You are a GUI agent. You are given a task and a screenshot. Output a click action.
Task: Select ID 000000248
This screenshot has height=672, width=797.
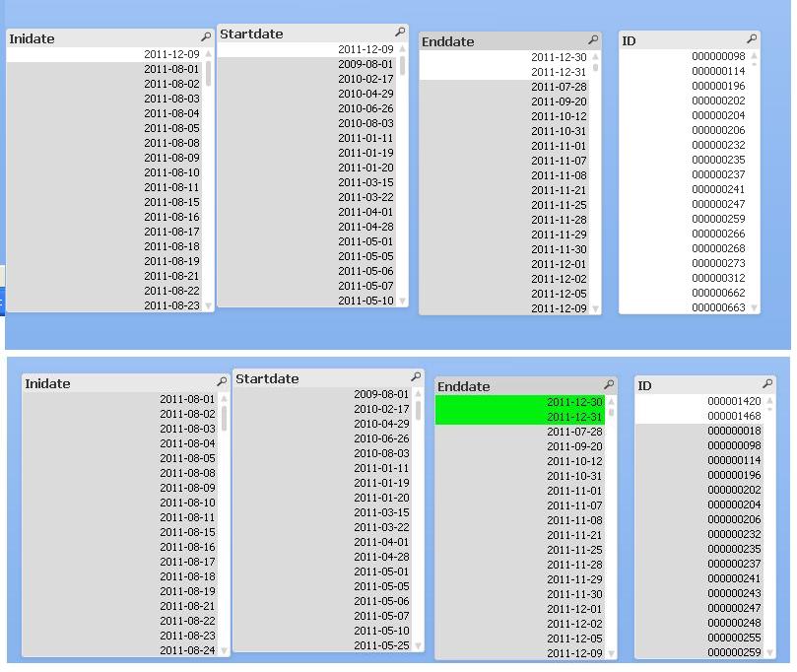point(700,623)
